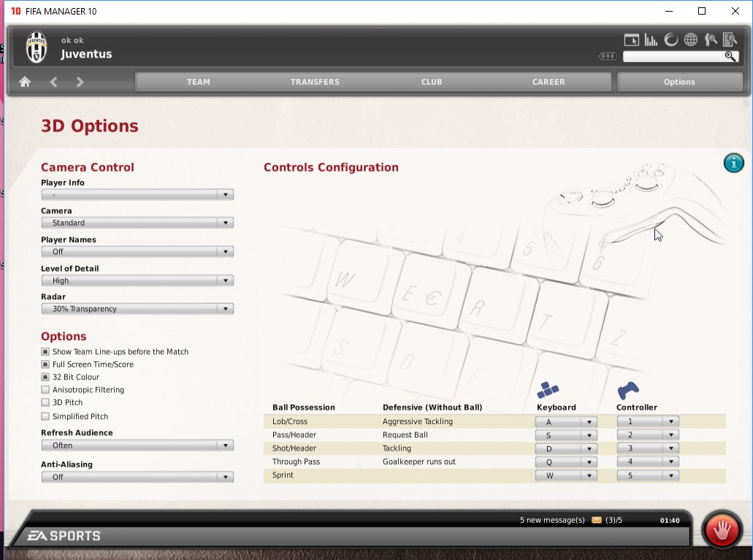Click the EA Sports logo
This screenshot has width=753, height=560.
tap(64, 535)
